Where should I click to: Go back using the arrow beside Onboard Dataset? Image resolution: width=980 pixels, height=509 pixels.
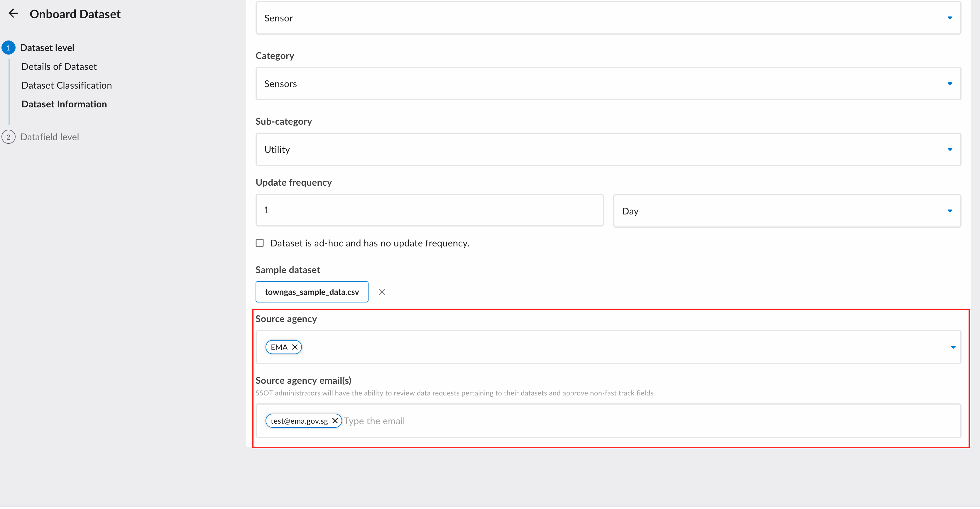pyautogui.click(x=13, y=14)
